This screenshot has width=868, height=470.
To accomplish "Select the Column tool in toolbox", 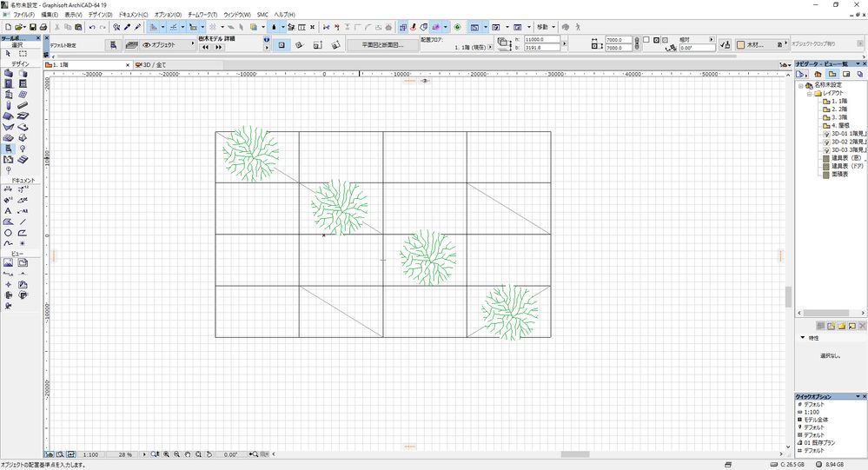I will click(x=8, y=105).
